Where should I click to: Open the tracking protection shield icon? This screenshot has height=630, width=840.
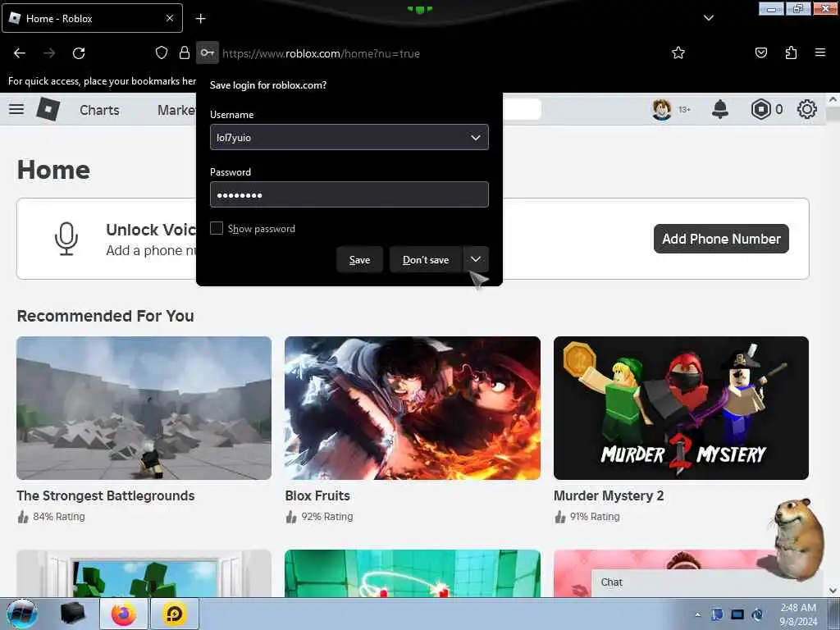[x=162, y=52]
